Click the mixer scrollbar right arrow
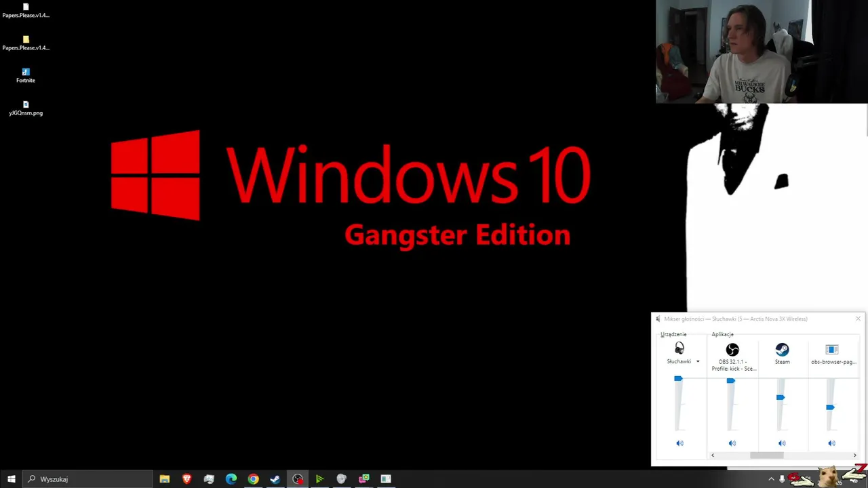 [854, 455]
